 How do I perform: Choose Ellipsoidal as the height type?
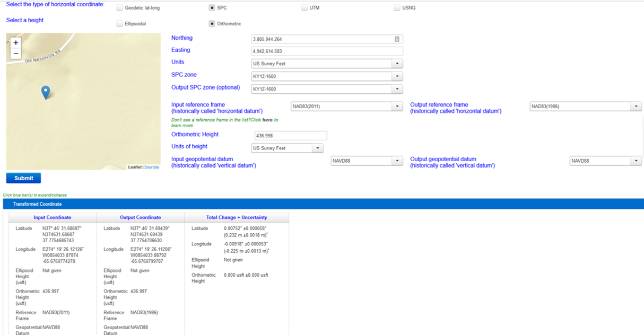tap(120, 23)
